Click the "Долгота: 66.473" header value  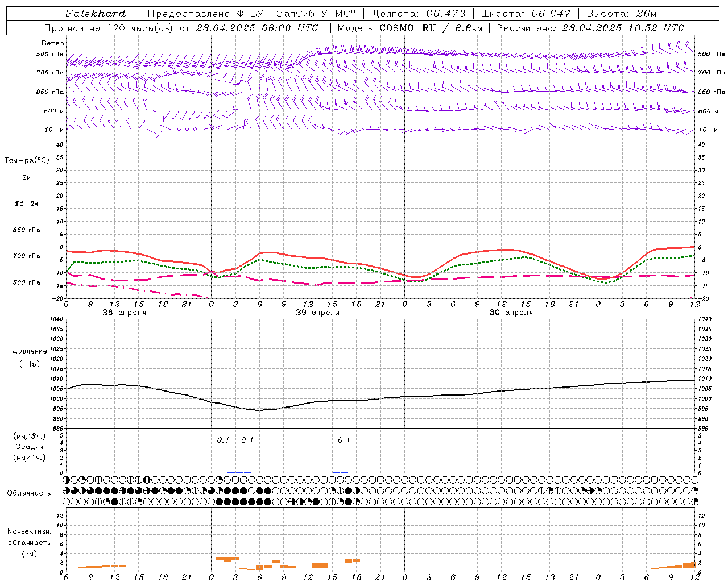point(419,14)
